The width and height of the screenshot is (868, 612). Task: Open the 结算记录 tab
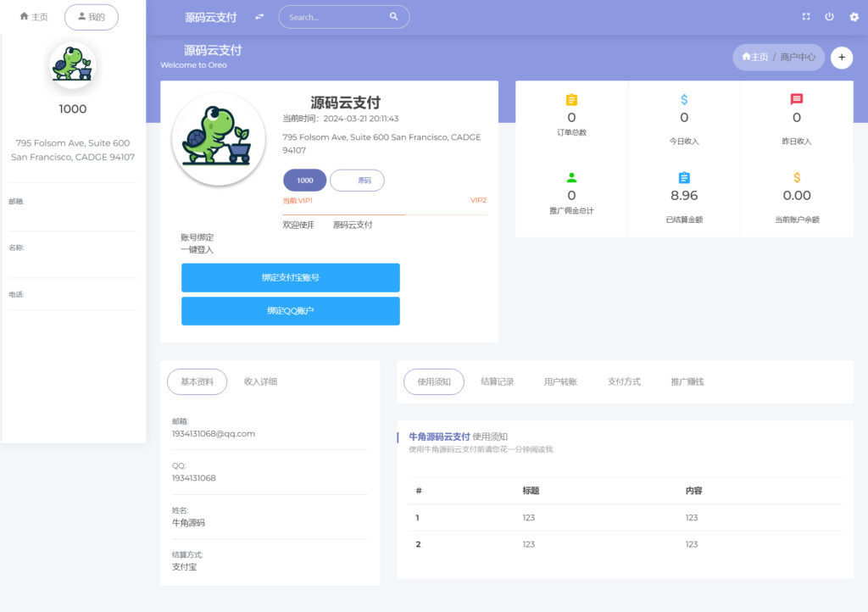[x=497, y=381]
